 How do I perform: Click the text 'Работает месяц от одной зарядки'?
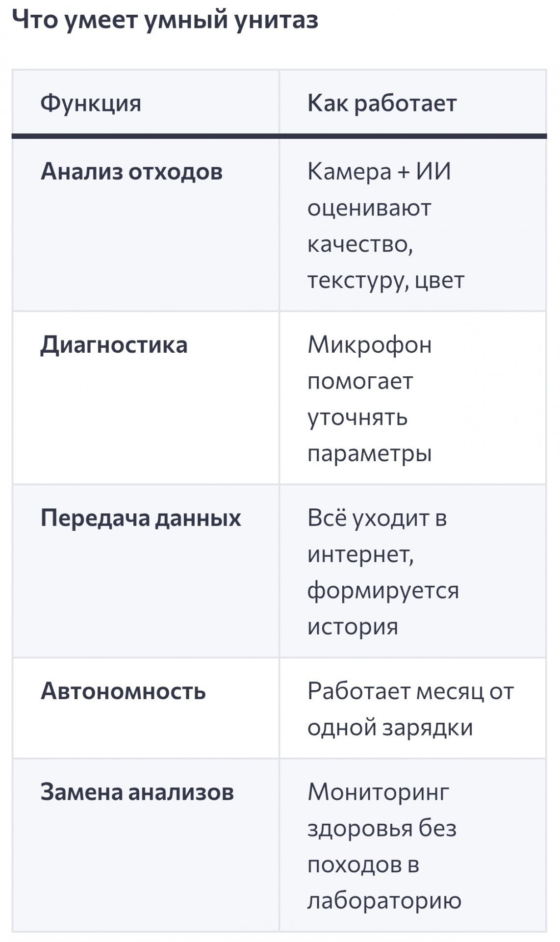[x=411, y=709]
